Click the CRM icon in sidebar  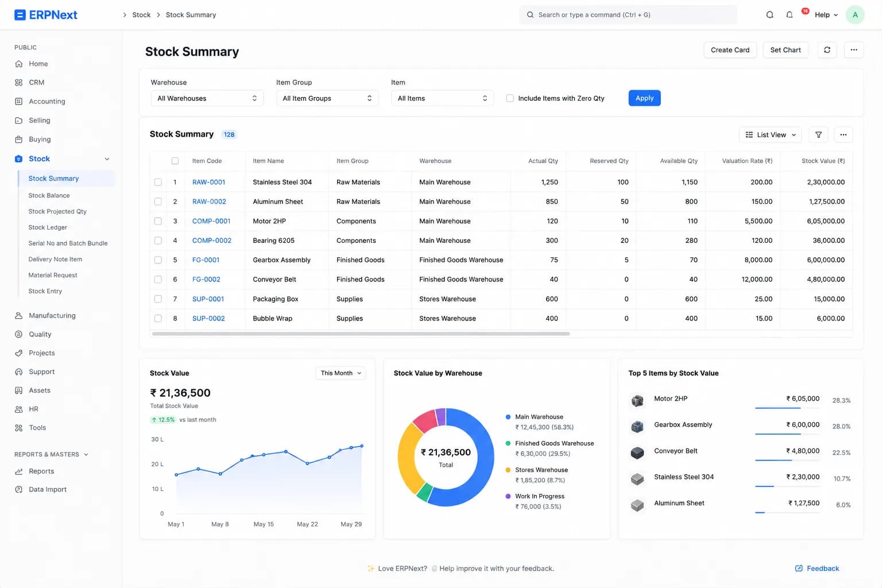(19, 83)
